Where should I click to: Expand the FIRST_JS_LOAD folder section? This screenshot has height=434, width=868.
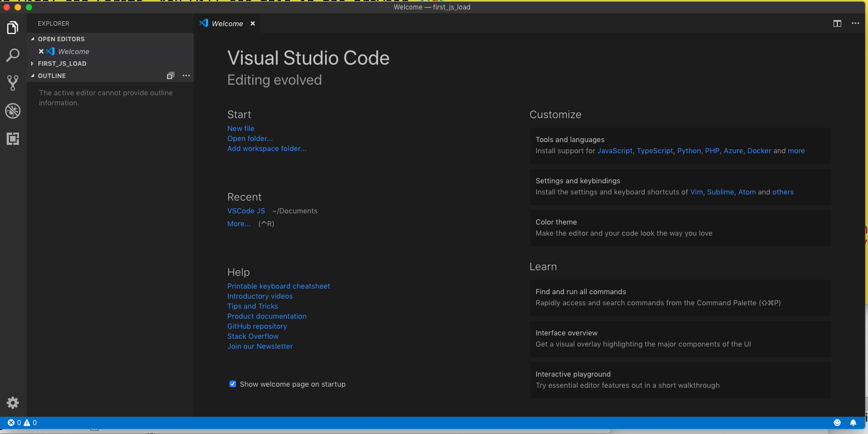click(110, 64)
